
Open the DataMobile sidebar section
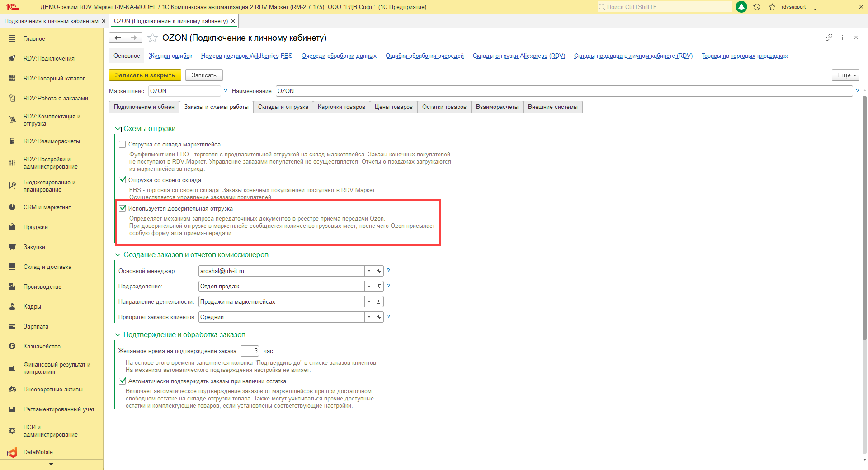pos(38,452)
